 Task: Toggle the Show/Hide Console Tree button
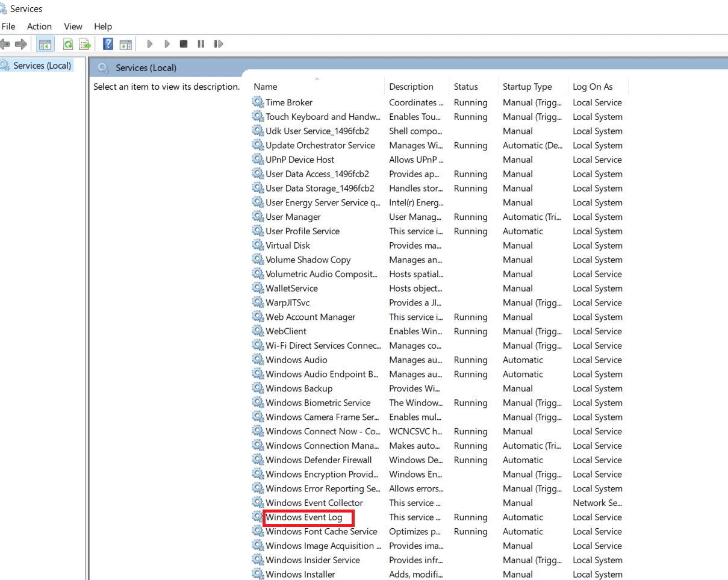pos(45,44)
